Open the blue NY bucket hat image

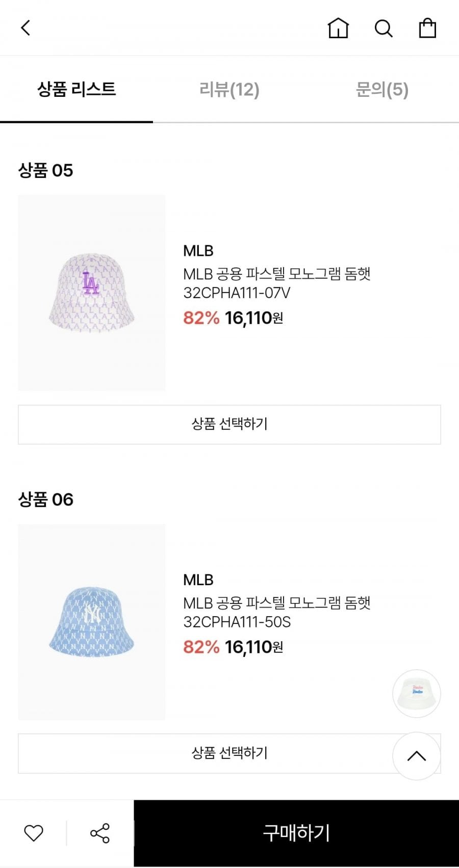click(x=92, y=622)
